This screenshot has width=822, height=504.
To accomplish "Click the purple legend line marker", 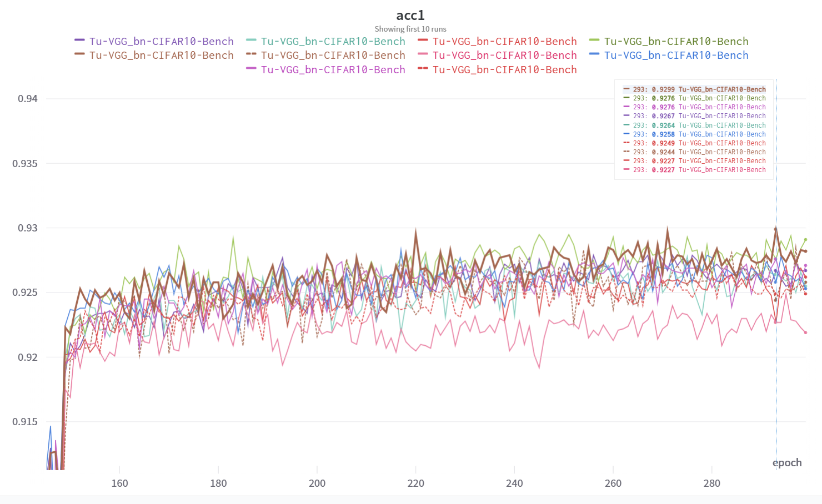I will click(79, 41).
